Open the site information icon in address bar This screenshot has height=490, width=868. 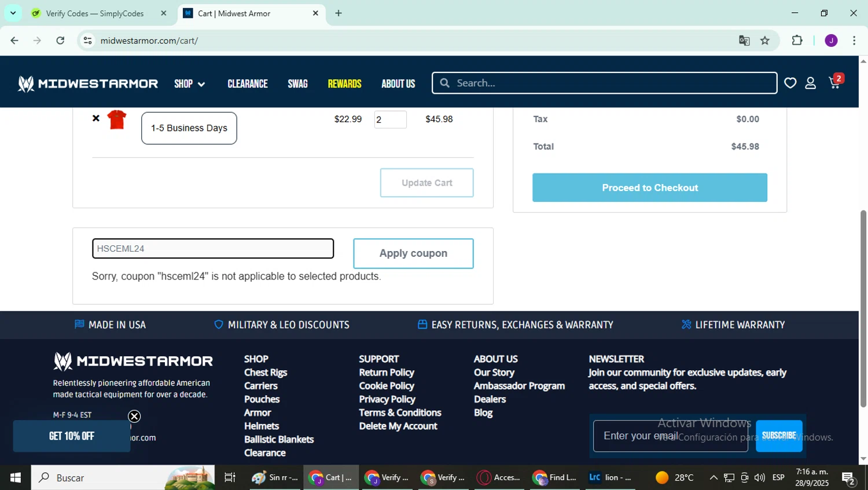click(x=87, y=40)
